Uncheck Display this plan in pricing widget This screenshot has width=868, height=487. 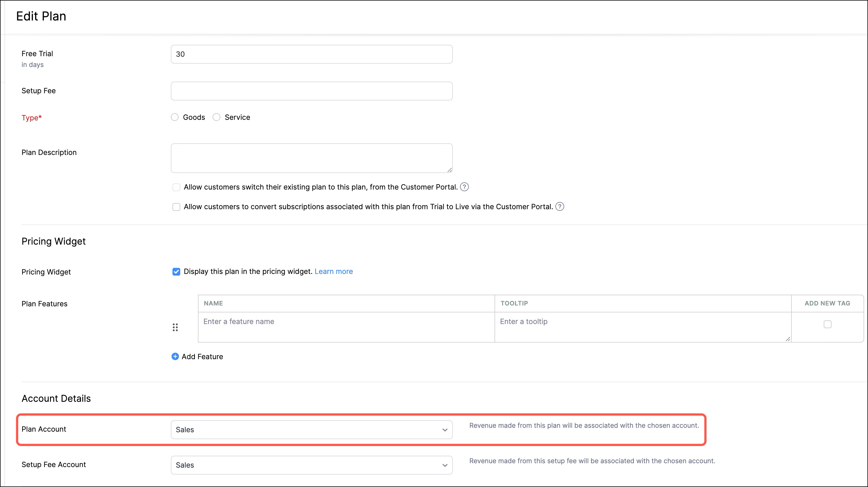[176, 271]
